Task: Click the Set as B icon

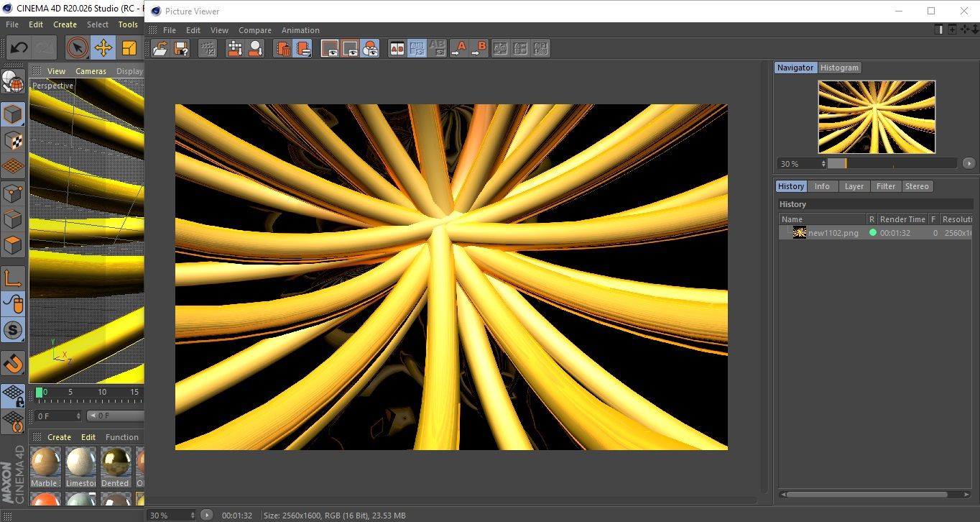Action: tap(479, 48)
